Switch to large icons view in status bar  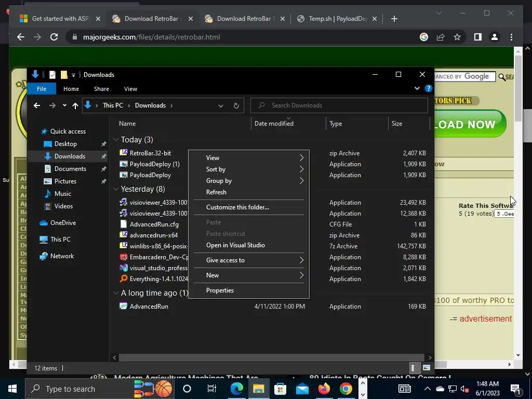[x=427, y=368]
